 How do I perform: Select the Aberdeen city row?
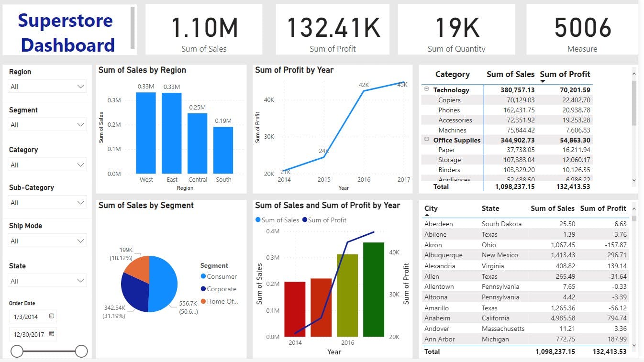tap(525, 224)
